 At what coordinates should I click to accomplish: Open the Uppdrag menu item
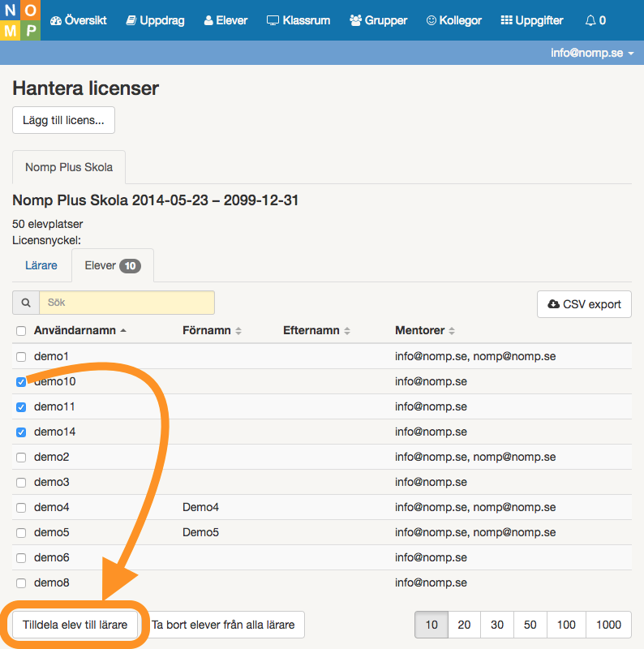(x=155, y=20)
